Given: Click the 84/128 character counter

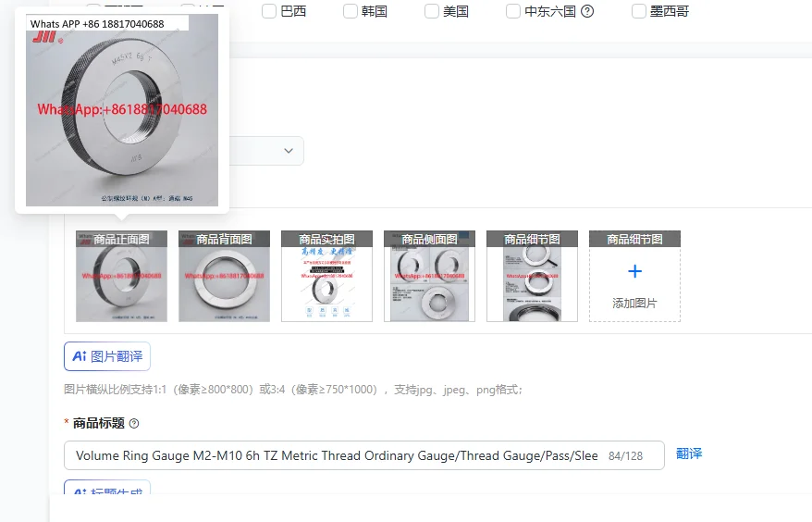Looking at the screenshot, I should [x=625, y=456].
